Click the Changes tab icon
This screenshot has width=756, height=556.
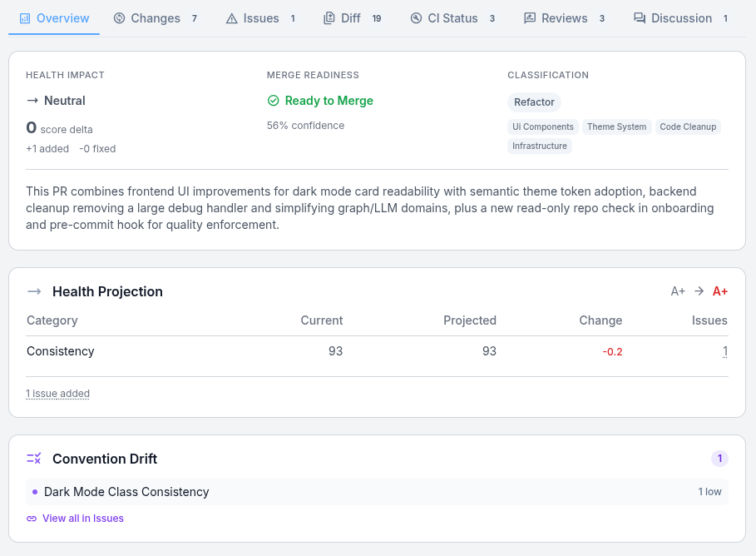pos(120,18)
